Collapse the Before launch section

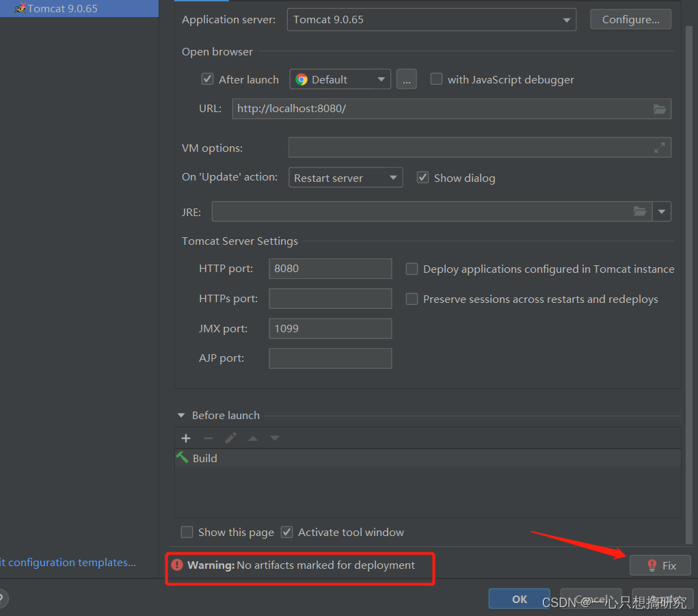pyautogui.click(x=181, y=415)
